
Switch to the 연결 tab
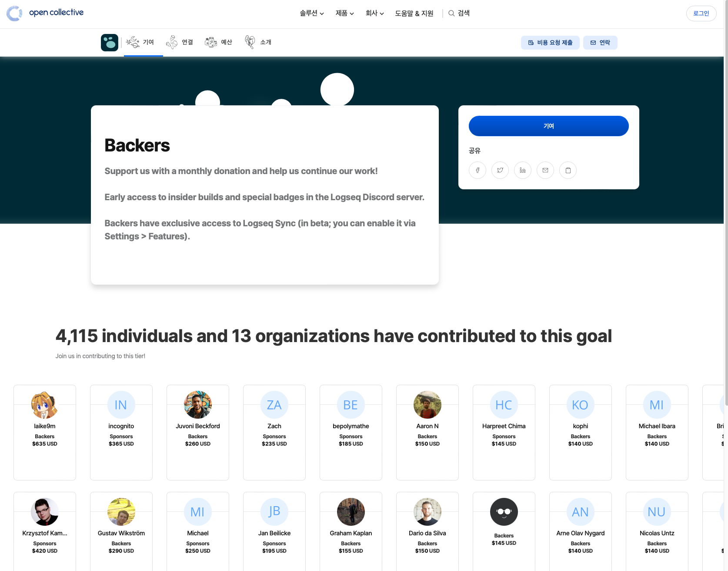click(180, 42)
